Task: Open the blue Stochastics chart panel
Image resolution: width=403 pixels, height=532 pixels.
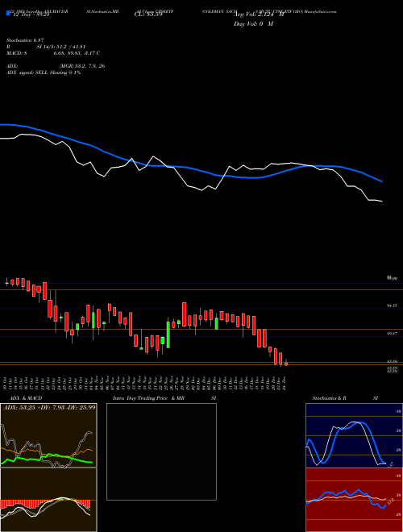Action: [x=354, y=435]
